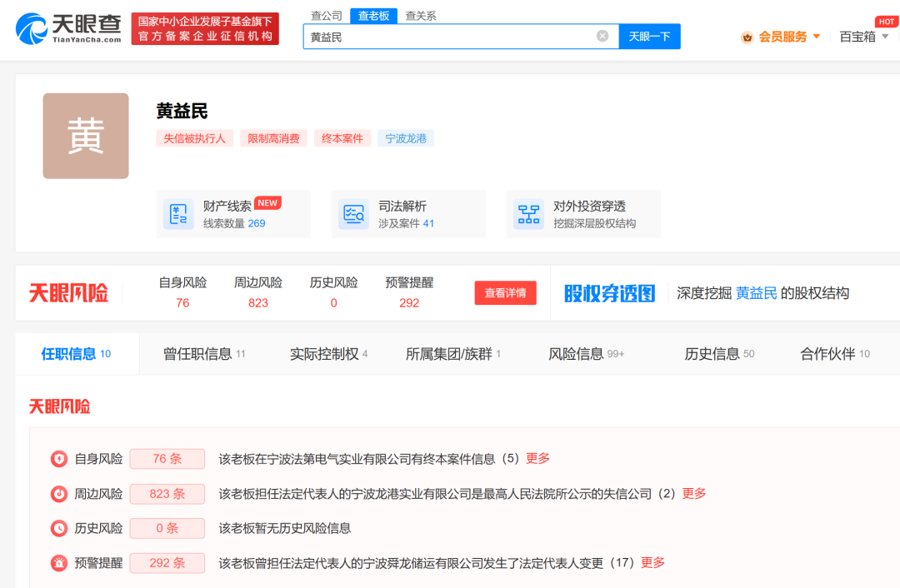Click the 失信被执行人 tag
This screenshot has width=900, height=588.
[194, 138]
